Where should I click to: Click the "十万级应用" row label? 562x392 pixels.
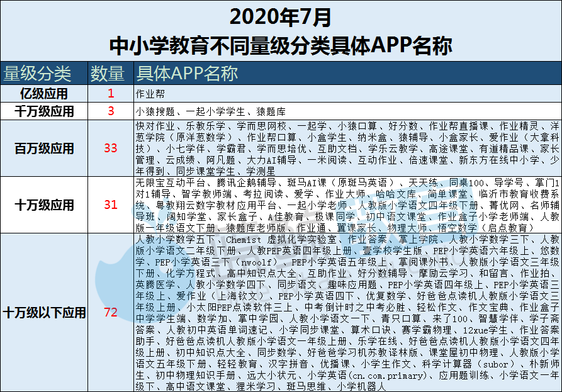click(44, 205)
